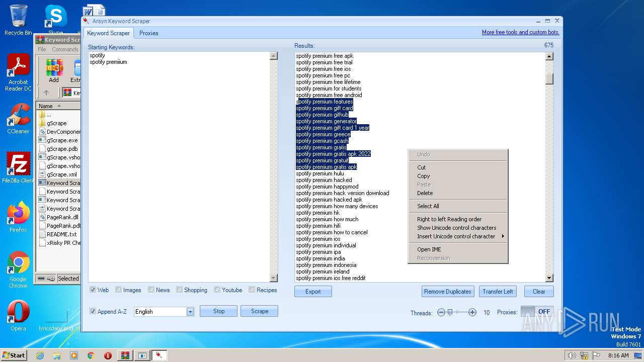Viewport: 644px width, 362px height.
Task: Click Results scrollbar down arrow
Action: pyautogui.click(x=549, y=278)
